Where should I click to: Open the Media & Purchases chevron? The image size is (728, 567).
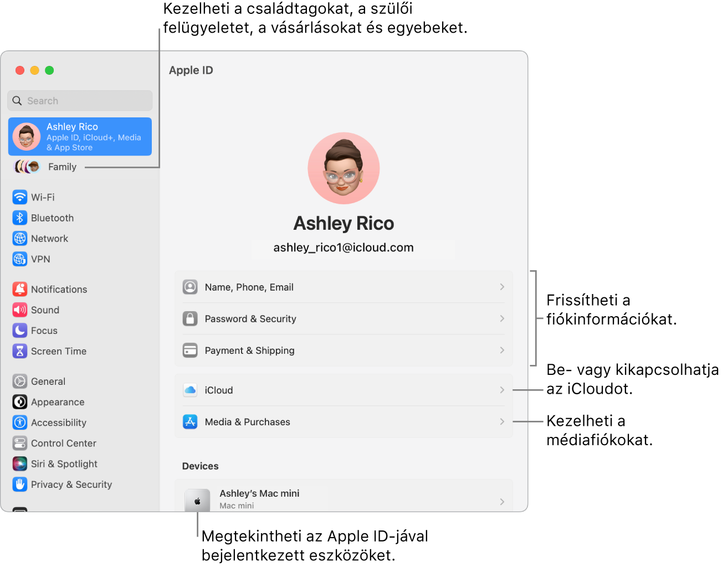(501, 421)
